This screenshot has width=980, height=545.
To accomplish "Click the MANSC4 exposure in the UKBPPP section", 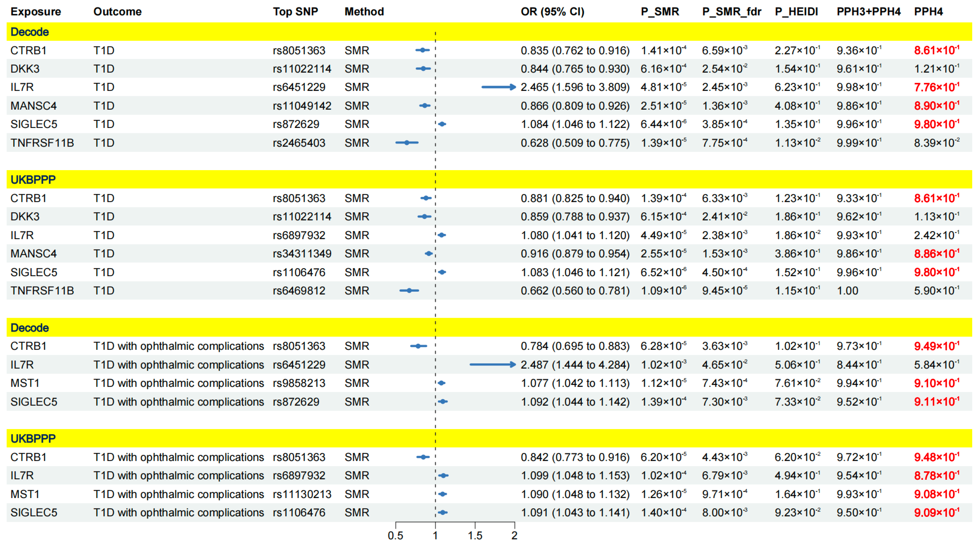I will [x=33, y=254].
